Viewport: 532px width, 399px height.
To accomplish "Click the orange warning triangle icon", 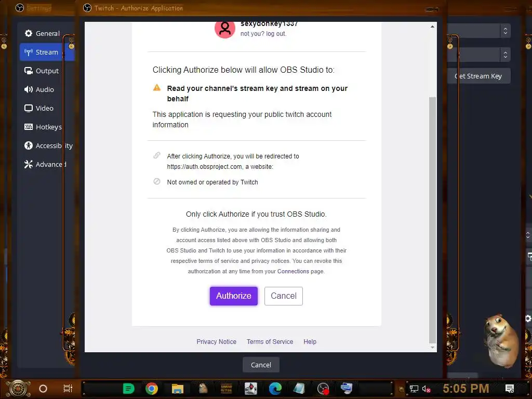I will (x=157, y=87).
